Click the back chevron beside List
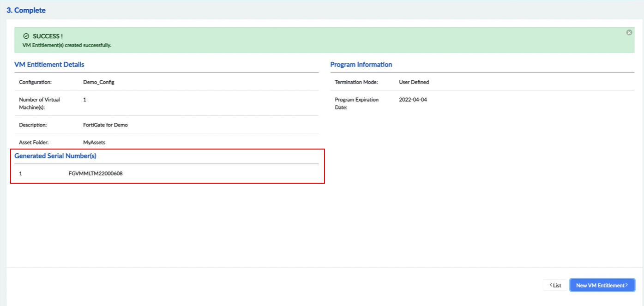 pos(551,285)
